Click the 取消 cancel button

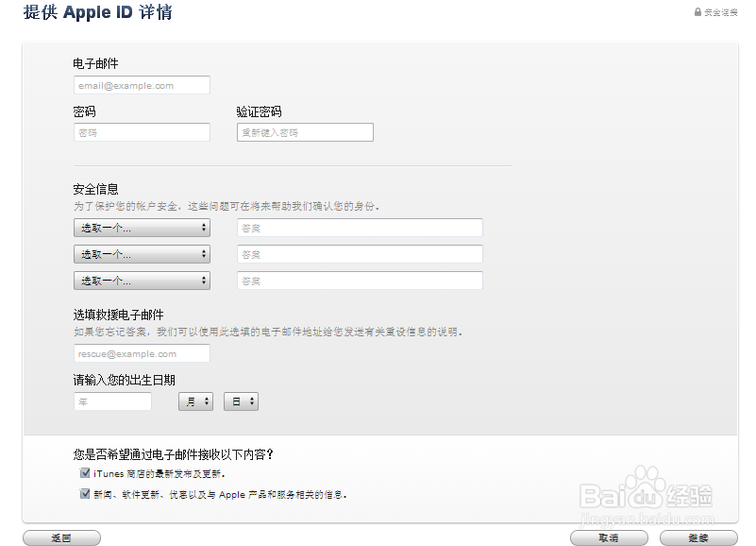609,537
